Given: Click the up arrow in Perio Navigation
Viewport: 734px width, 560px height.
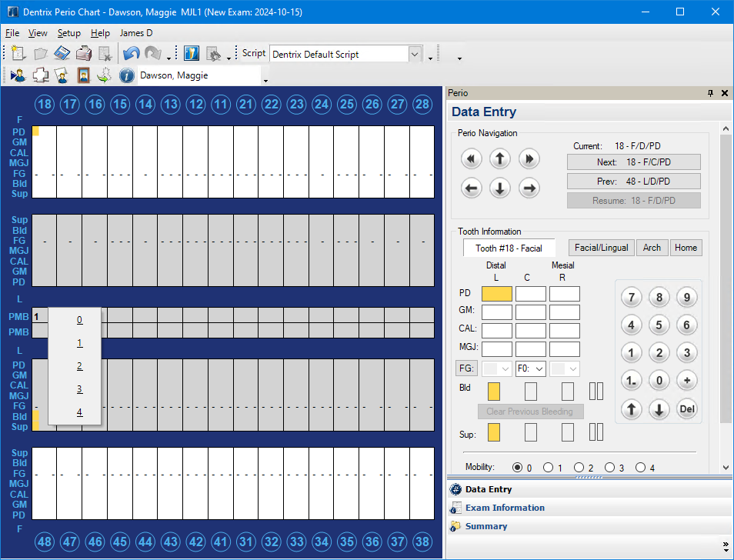Looking at the screenshot, I should pyautogui.click(x=500, y=159).
